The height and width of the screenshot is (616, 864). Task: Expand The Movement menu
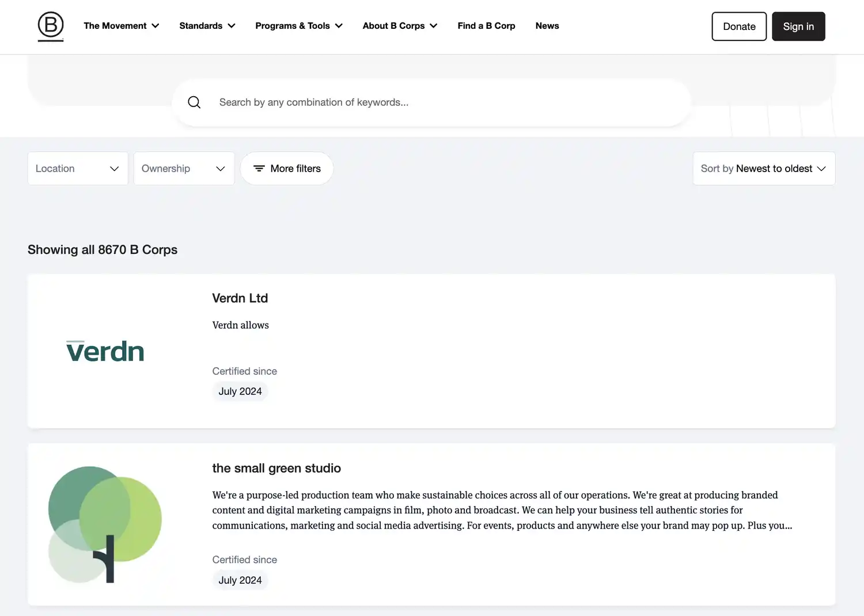click(x=121, y=26)
